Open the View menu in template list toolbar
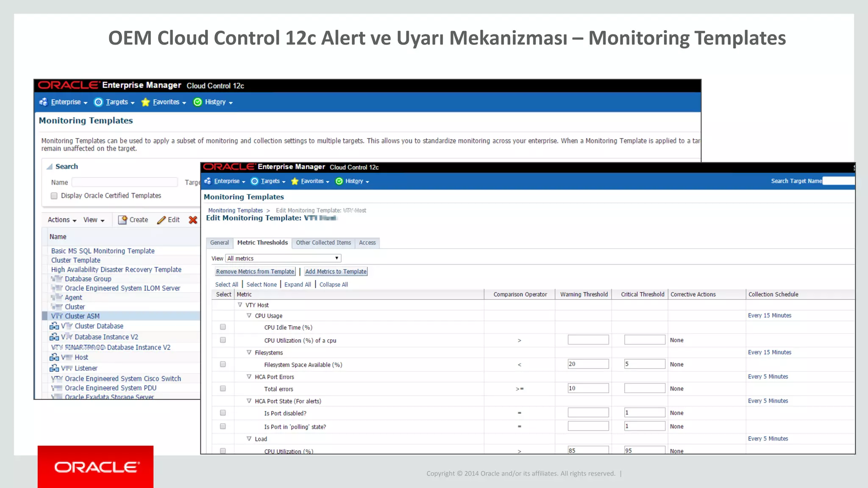The image size is (868, 488). click(x=94, y=220)
